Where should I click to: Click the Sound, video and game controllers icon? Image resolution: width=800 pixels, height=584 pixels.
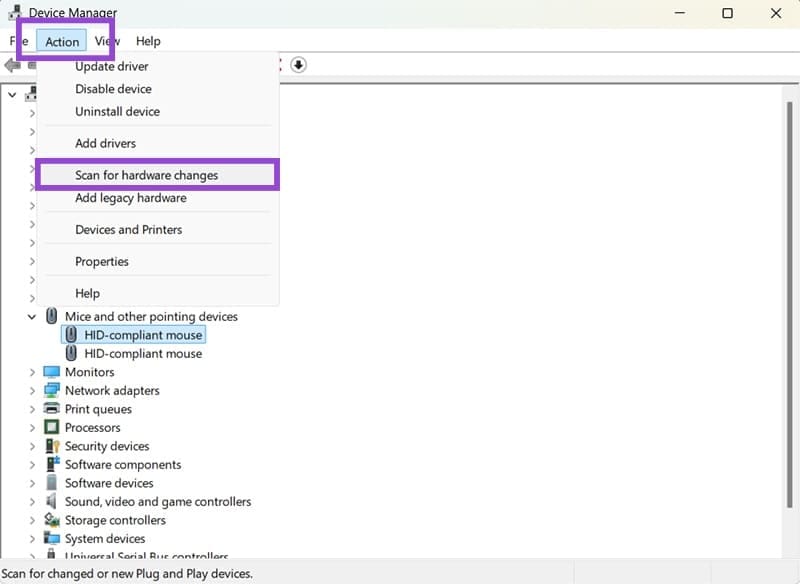(51, 501)
